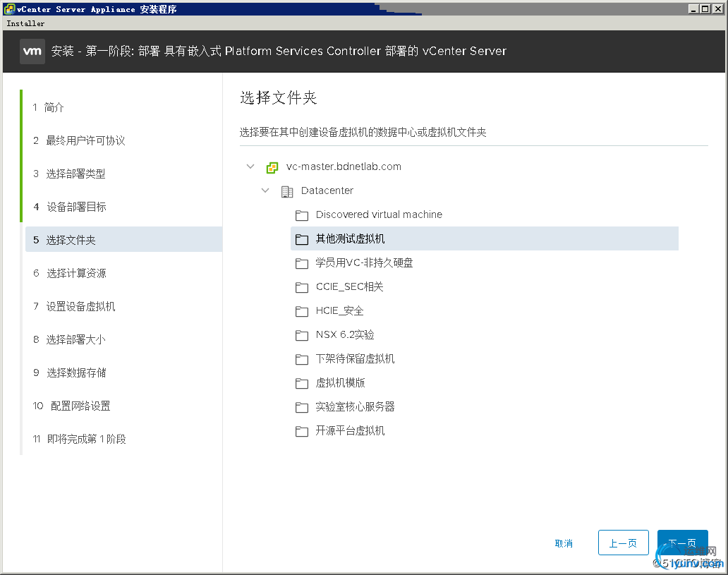728x575 pixels.
Task: Click the folder icon for 下架待保留虚拟机
Action: tap(302, 360)
